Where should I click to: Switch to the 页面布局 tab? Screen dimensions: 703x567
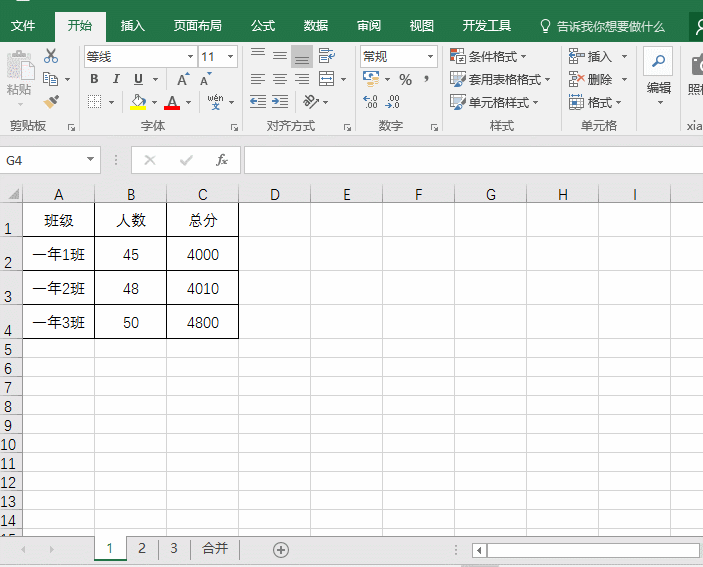[198, 26]
